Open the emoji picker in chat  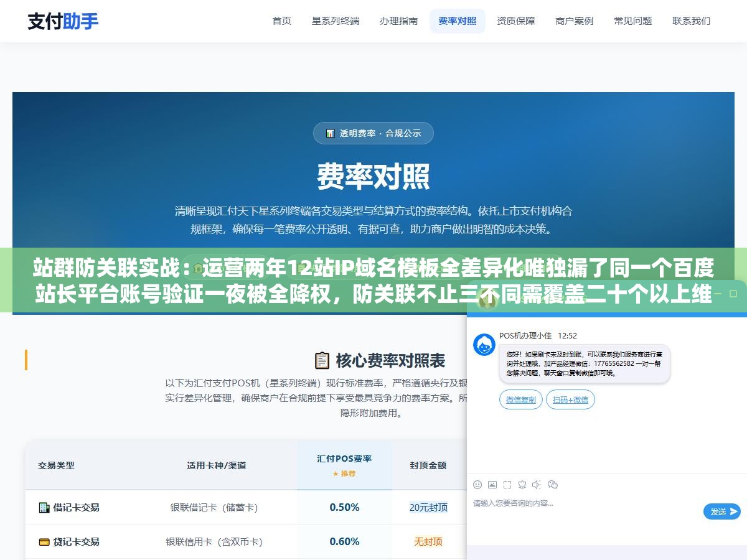click(x=477, y=485)
